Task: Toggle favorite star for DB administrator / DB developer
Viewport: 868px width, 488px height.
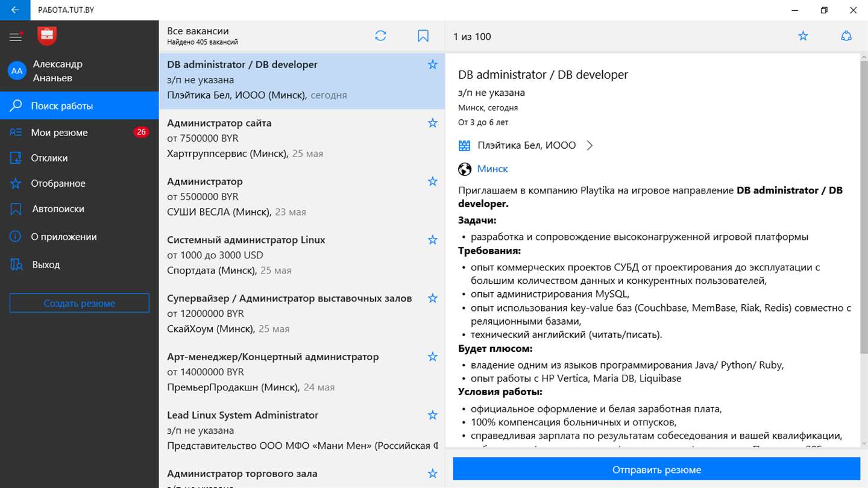Action: coord(432,64)
